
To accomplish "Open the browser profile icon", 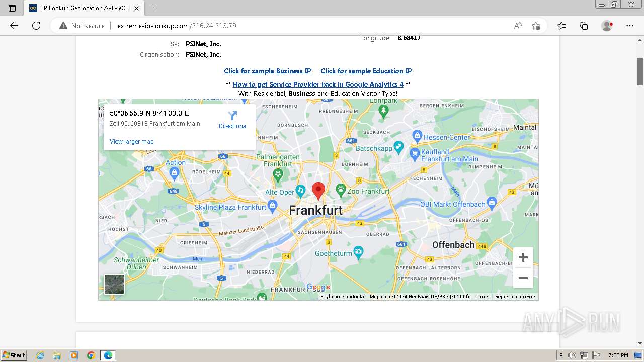I will tap(607, 26).
